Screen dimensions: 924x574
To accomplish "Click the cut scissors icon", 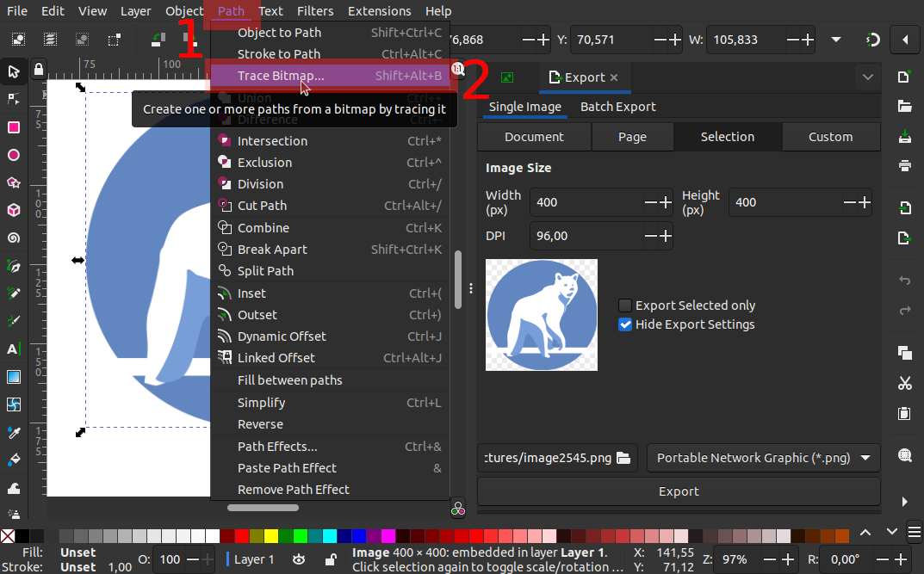I will coord(904,383).
